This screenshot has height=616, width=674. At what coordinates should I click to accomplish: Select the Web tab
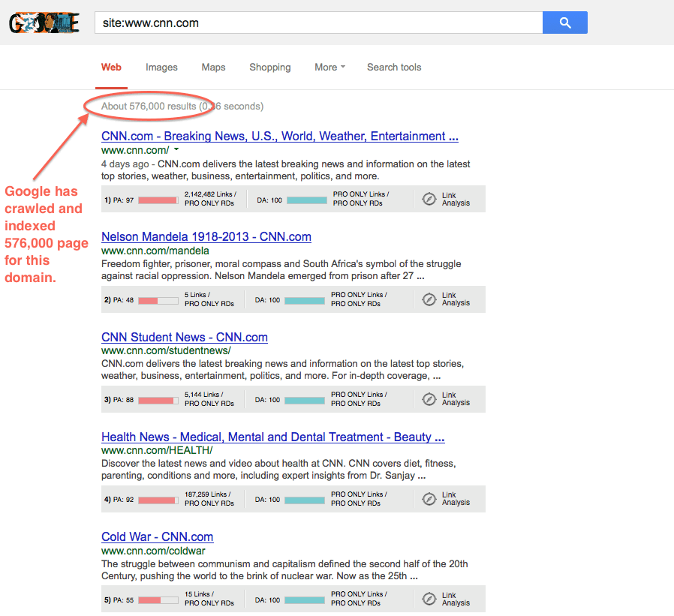(111, 68)
